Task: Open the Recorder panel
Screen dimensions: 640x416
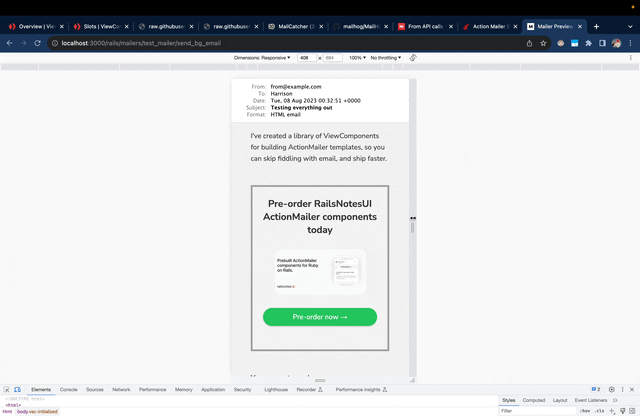Action: click(x=309, y=389)
